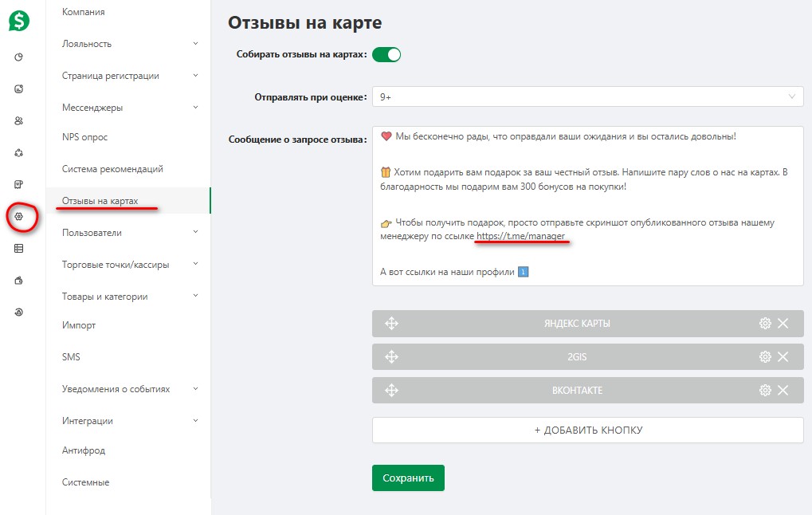Viewport: 812px width, 515px height.
Task: Open settings gear for Яндекс Карты button
Action: point(765,324)
